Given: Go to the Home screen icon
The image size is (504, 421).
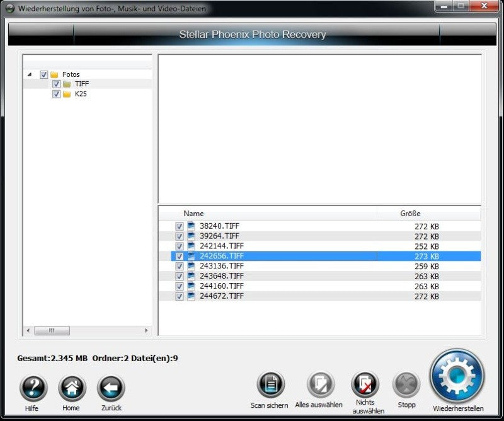Looking at the screenshot, I should [x=72, y=388].
